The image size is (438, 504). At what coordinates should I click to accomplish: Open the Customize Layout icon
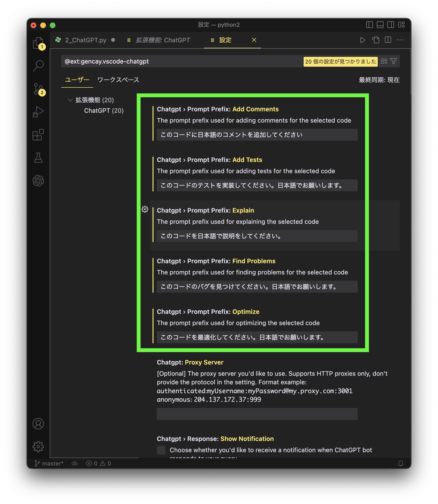[x=401, y=25]
